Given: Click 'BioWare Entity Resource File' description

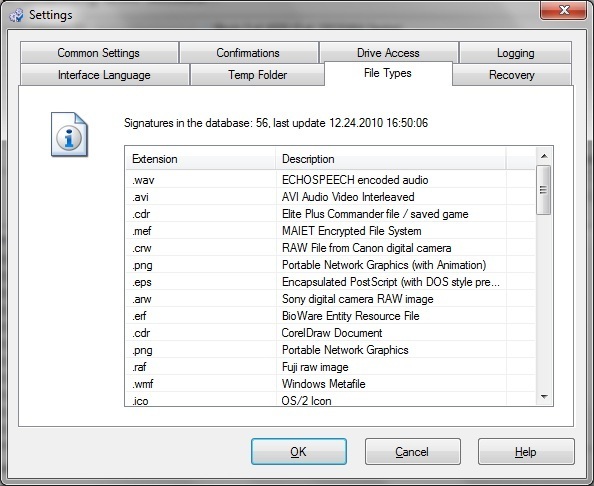Looking at the screenshot, I should click(x=350, y=316).
